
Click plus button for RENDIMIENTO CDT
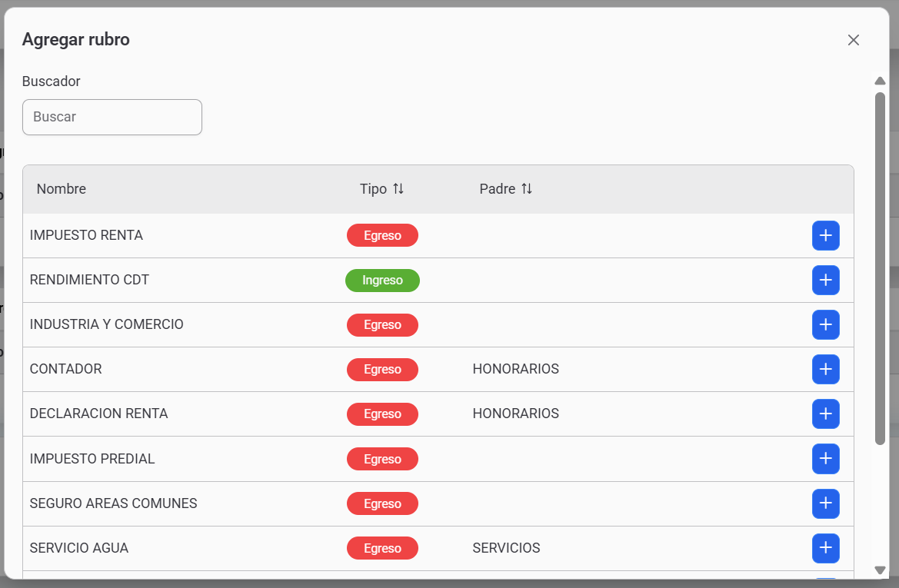825,280
